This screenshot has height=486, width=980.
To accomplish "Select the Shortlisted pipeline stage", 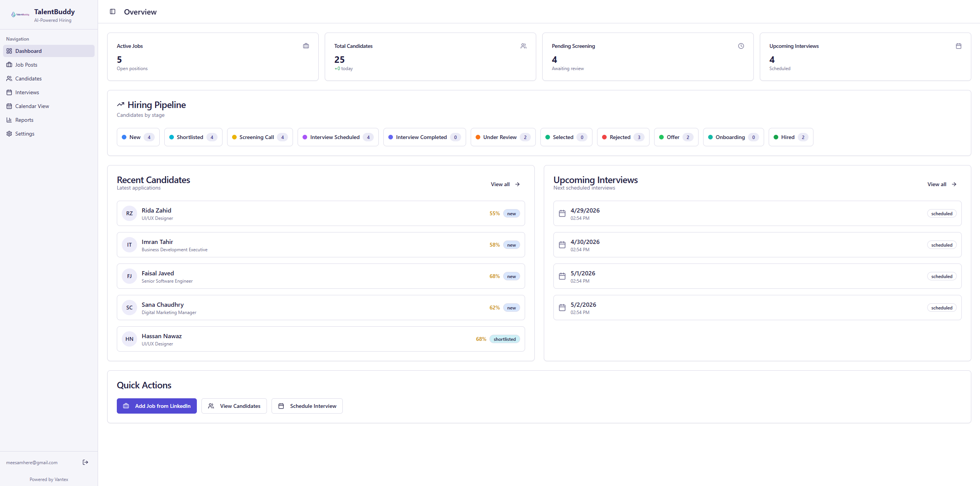I will coord(193,137).
